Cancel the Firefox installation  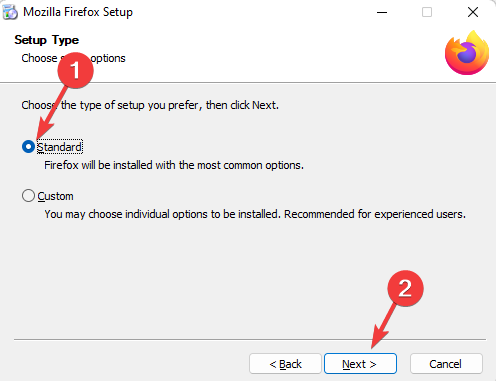tap(446, 364)
